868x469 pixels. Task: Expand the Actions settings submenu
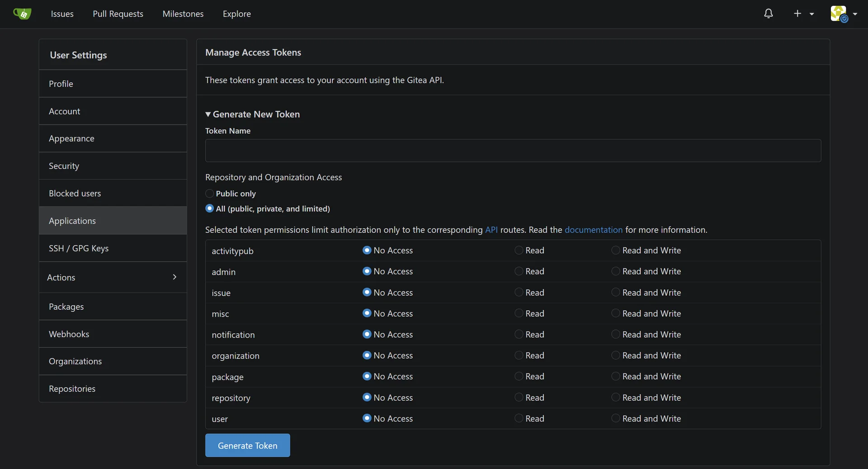(x=113, y=277)
